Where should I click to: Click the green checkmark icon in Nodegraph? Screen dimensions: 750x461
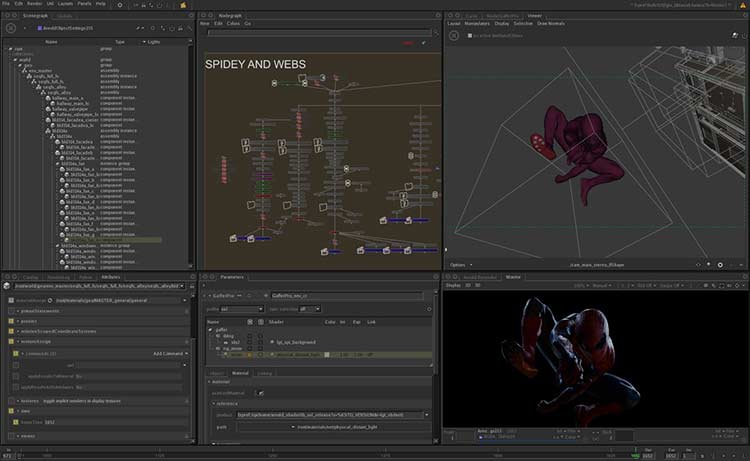click(x=424, y=42)
